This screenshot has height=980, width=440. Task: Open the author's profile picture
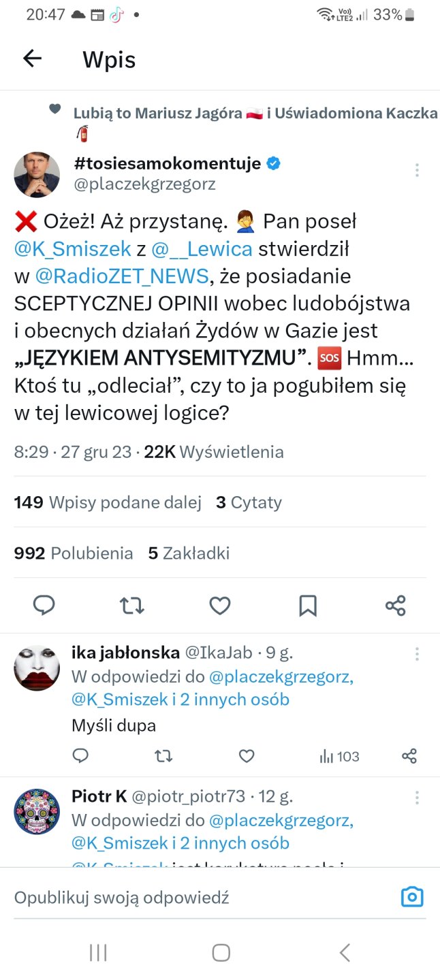click(x=37, y=175)
